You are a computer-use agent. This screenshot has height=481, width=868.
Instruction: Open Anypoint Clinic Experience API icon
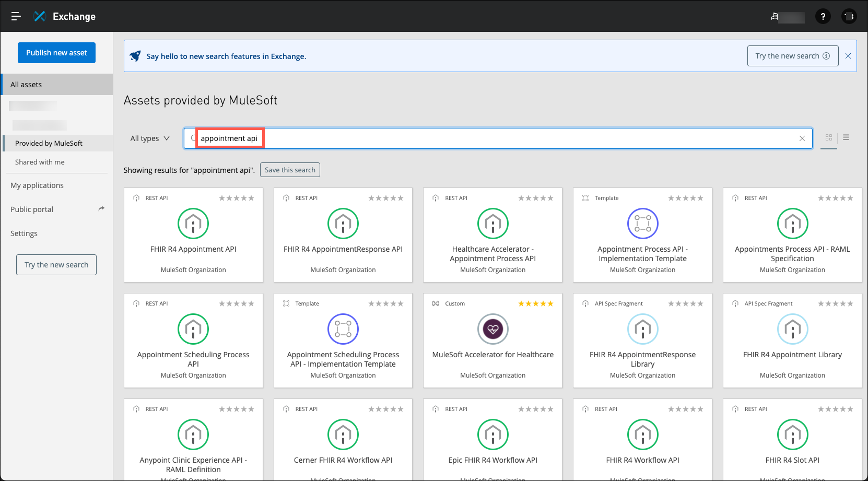click(193, 435)
